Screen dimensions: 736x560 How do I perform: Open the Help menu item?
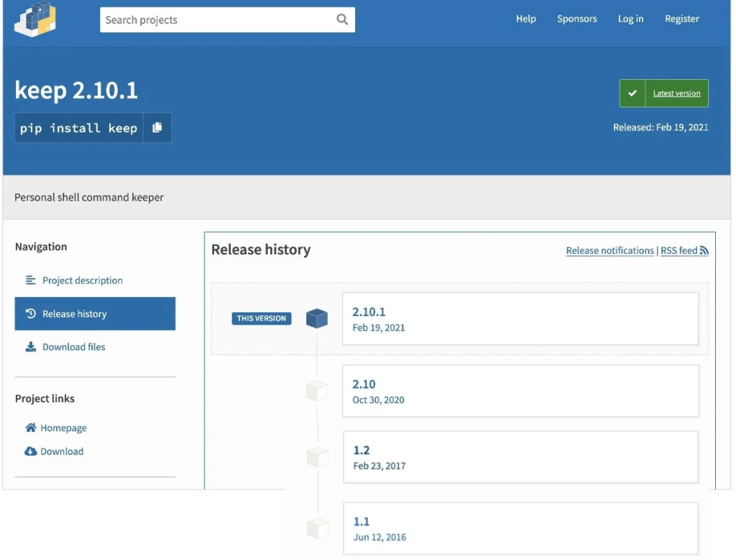(525, 19)
